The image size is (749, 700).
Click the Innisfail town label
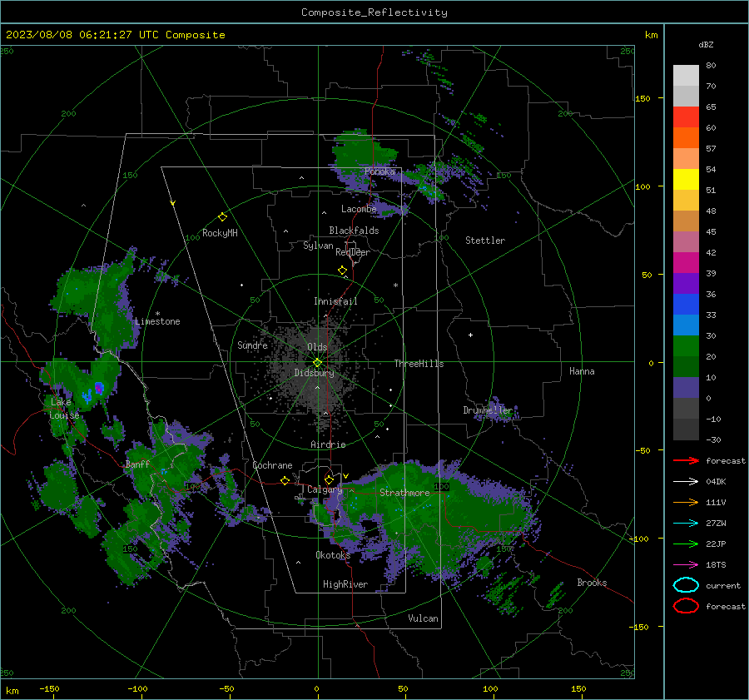335,301
